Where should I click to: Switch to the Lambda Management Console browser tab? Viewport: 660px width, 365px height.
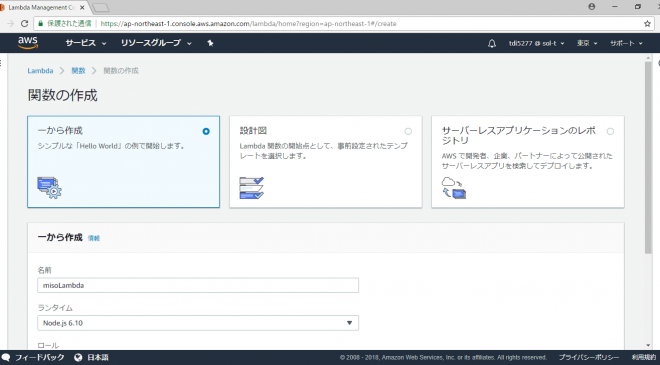tap(42, 8)
